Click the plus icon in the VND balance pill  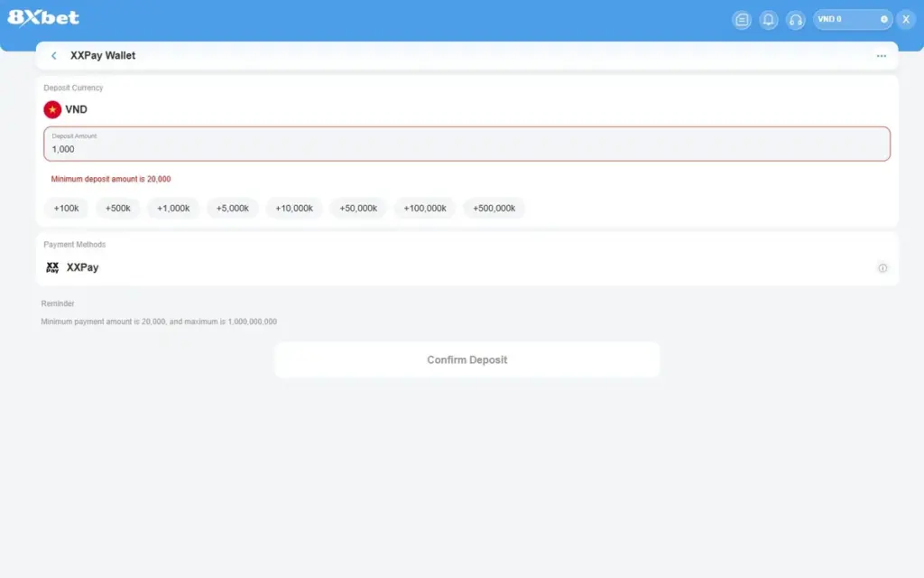tap(884, 20)
